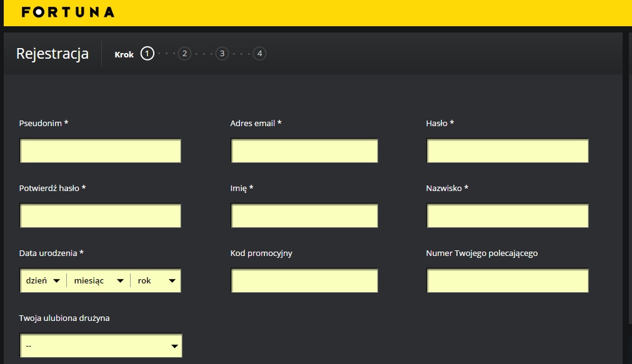
Task: Click the vertical scrollbar on the right
Action: click(x=628, y=187)
